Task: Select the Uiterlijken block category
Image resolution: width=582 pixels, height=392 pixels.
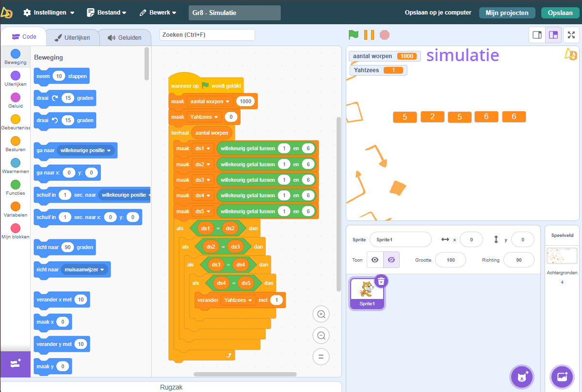Action: tap(16, 78)
